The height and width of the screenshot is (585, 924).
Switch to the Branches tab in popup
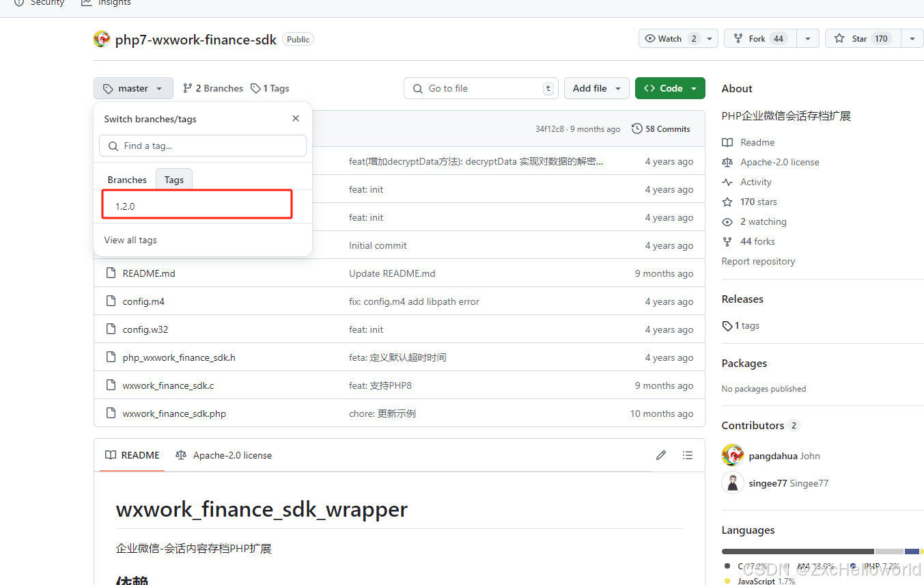point(127,180)
